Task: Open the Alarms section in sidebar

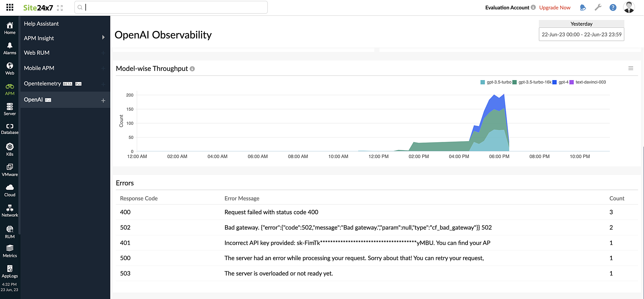Action: click(9, 48)
